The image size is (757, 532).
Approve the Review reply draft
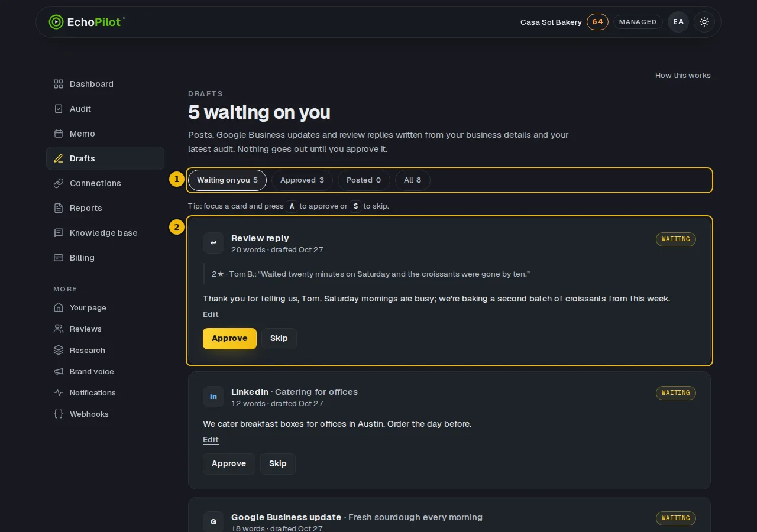[x=229, y=339]
